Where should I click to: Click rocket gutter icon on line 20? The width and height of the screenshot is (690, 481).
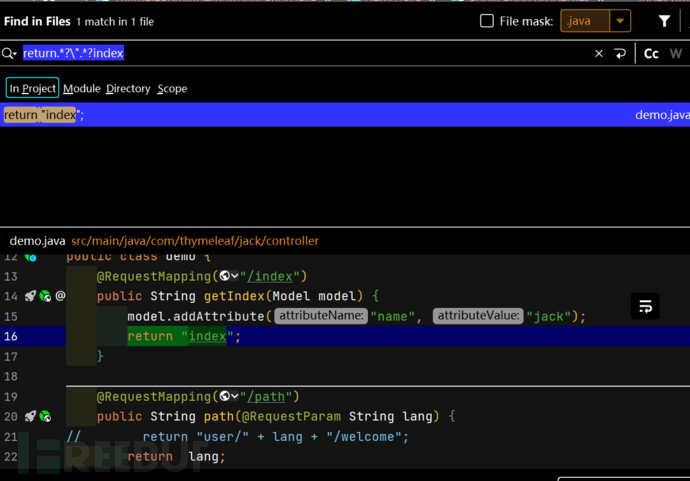click(30, 416)
